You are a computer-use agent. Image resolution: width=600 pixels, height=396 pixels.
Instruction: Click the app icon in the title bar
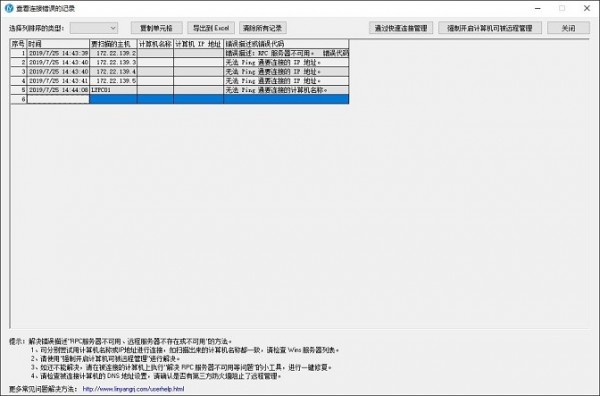click(x=9, y=8)
